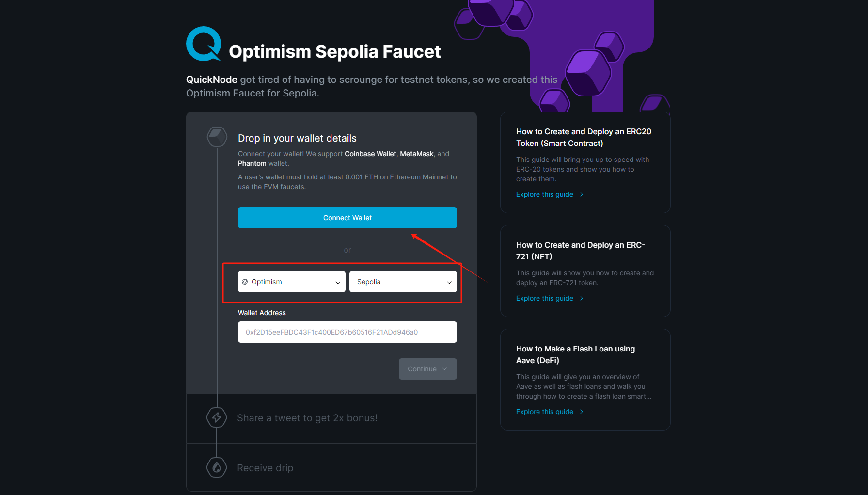
Task: Click the Continue button
Action: point(422,369)
